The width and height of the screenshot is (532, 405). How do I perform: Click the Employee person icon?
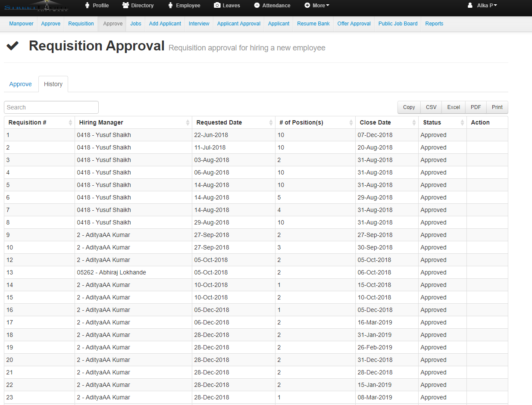coord(170,5)
